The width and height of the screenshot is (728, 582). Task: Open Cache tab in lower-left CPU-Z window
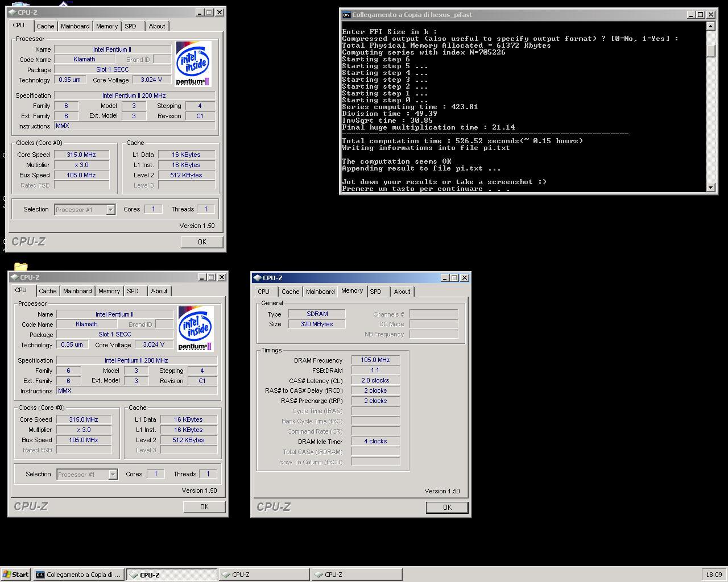48,291
